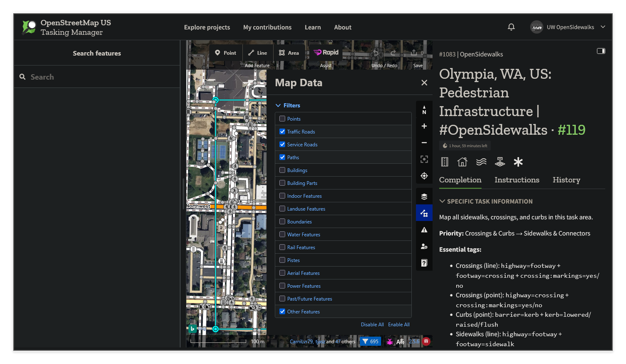Enable the Buildings filter

pyautogui.click(x=282, y=170)
